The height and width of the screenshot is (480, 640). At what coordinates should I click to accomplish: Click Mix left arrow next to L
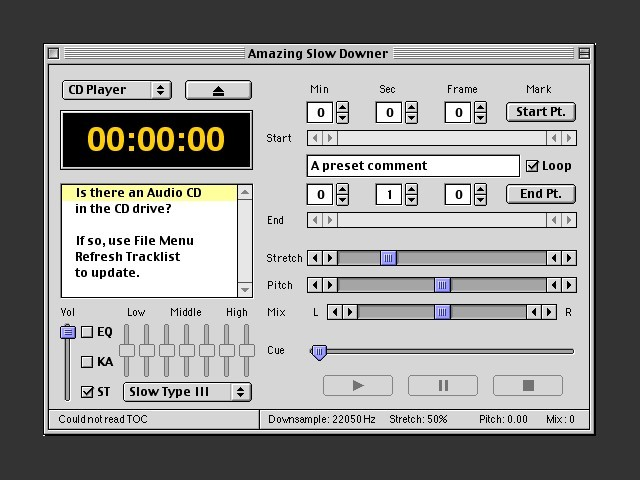(x=335, y=312)
